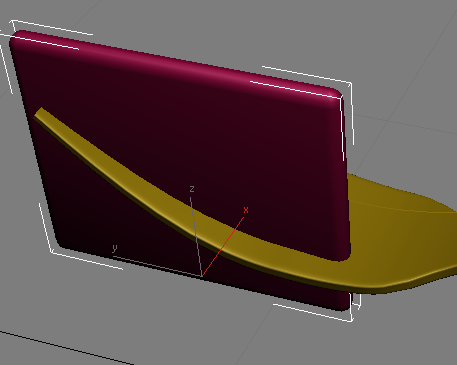
Task: Click the y axis label
Action: [115, 248]
